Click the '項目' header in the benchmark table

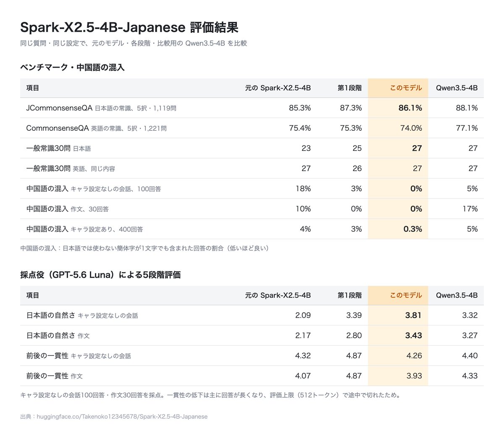pos(33,88)
